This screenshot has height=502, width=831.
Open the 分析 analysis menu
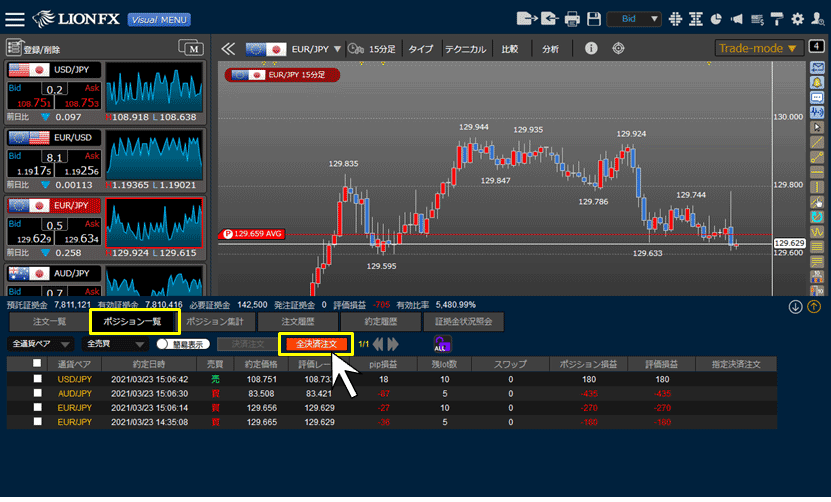pos(550,49)
